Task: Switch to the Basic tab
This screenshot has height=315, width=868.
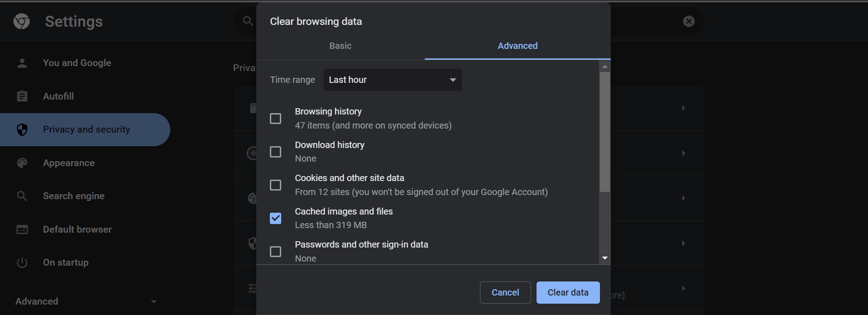Action: [340, 46]
